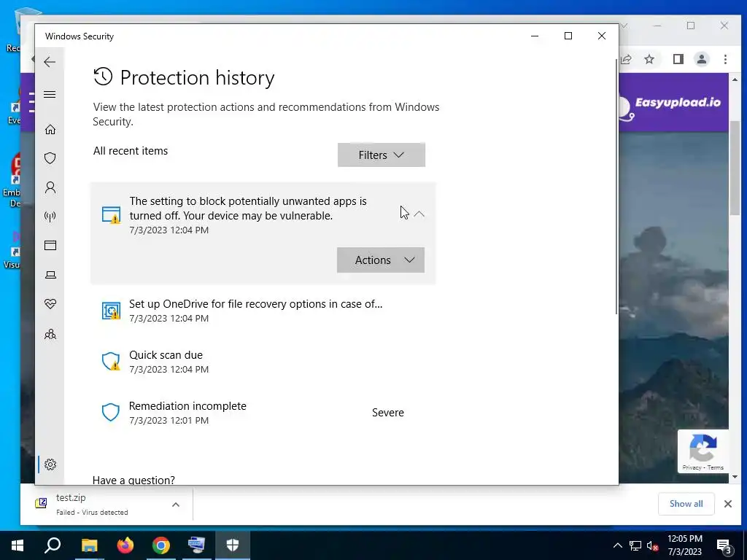Open the Filters dropdown

381,155
